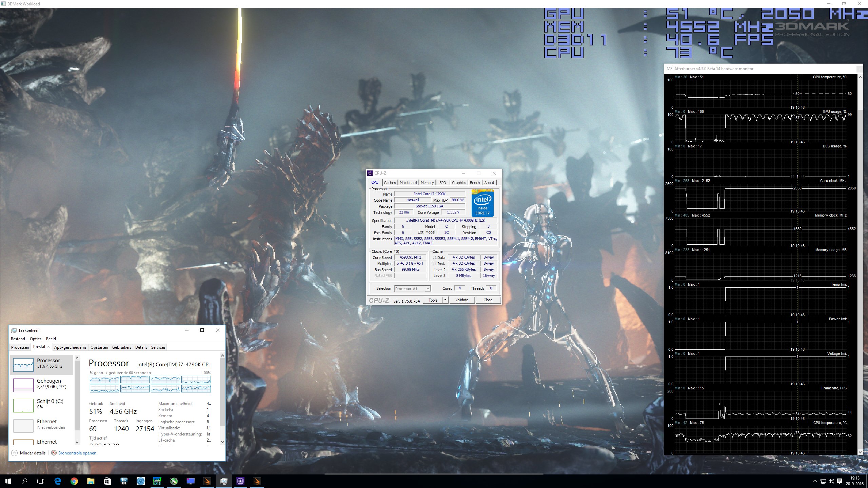Viewport: 868px width, 488px height.
Task: Click the white W taskbar icon
Action: pyautogui.click(x=140, y=481)
